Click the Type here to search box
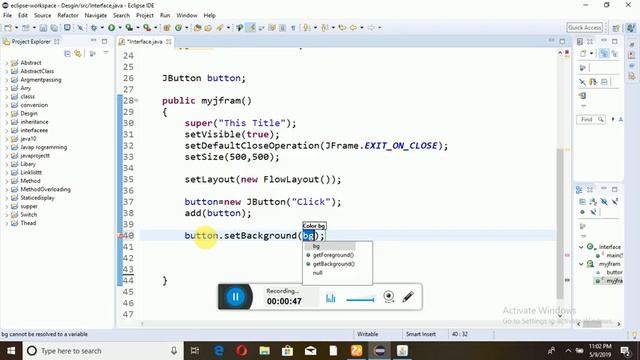 pyautogui.click(x=103, y=351)
